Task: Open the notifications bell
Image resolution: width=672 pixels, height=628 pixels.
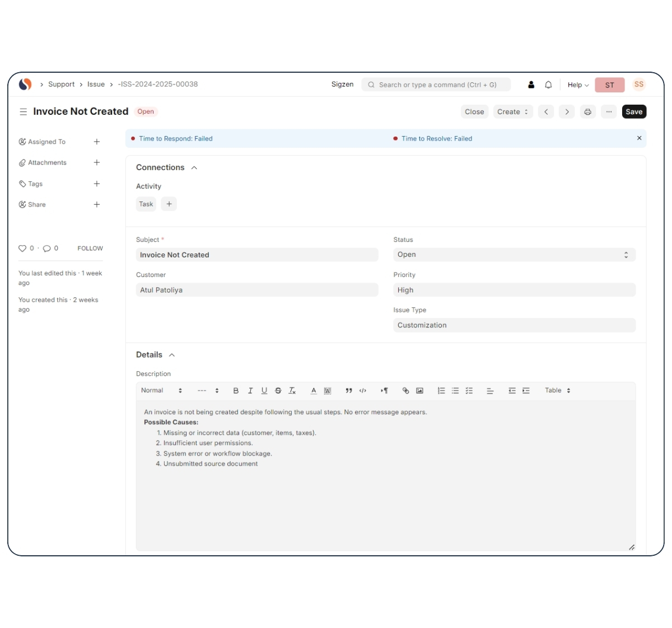Action: click(548, 85)
